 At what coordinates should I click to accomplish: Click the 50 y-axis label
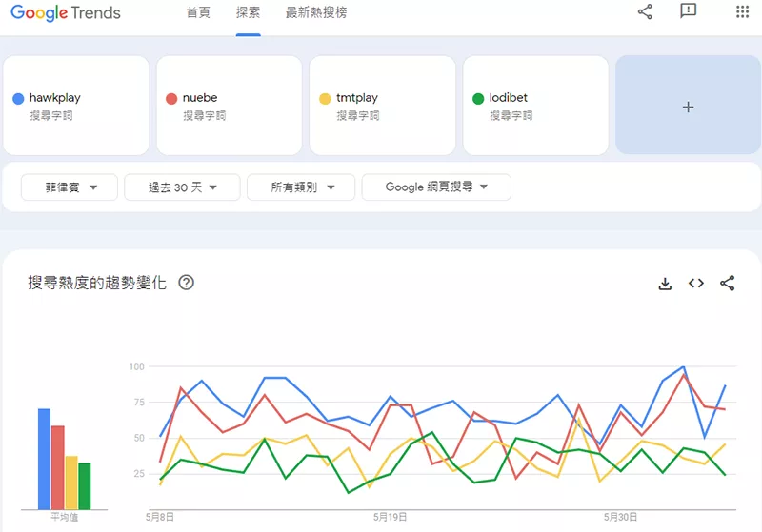click(139, 438)
